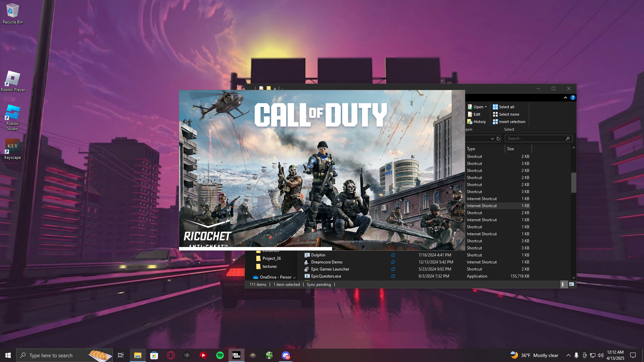Select the Epic Games Launcher file
This screenshot has width=644, height=362.
coord(330,269)
